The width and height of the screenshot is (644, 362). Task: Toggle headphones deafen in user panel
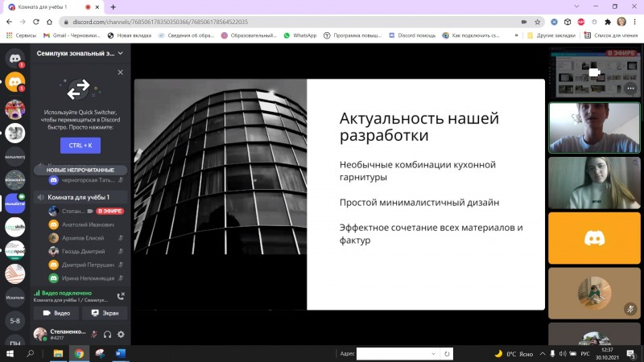pyautogui.click(x=107, y=334)
